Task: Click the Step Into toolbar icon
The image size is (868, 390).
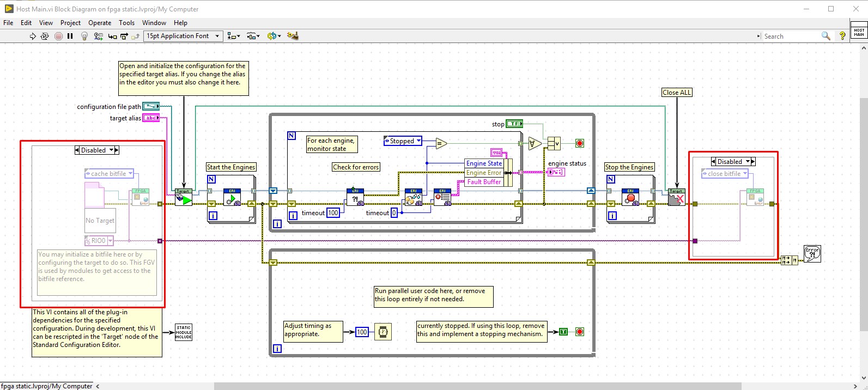Action: point(112,36)
